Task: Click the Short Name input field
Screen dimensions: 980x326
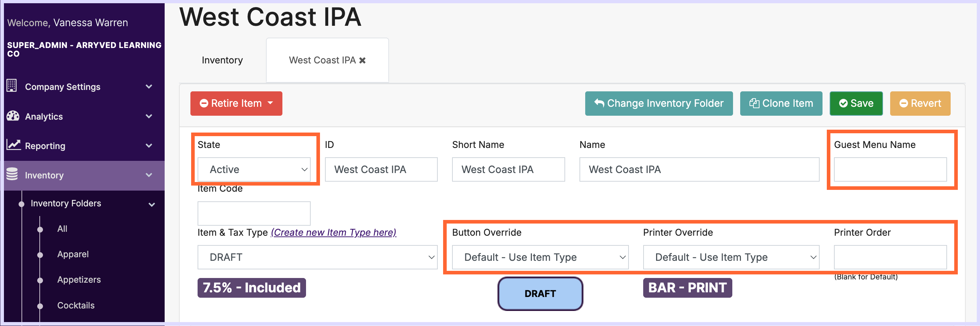Action: tap(508, 169)
